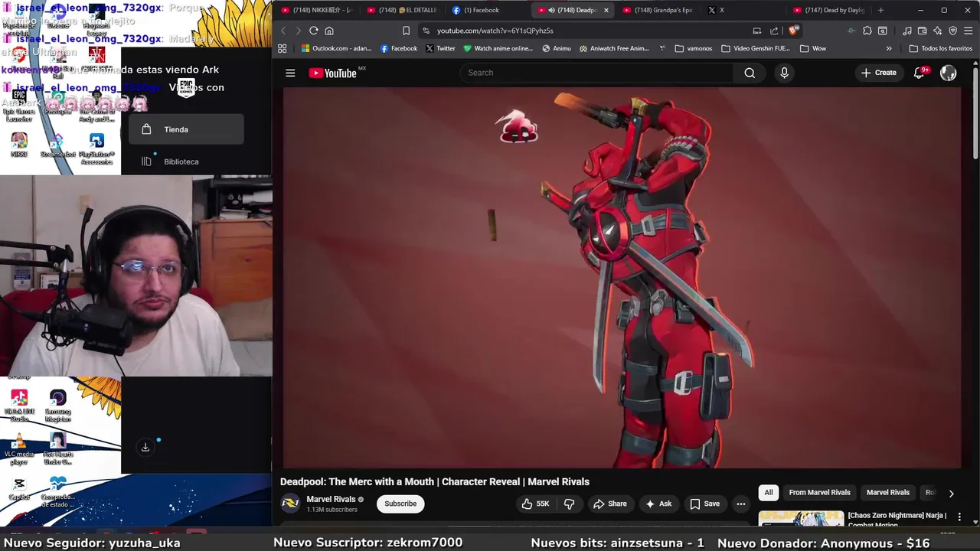
Task: Open CapCut desktop shortcut
Action: point(19,488)
